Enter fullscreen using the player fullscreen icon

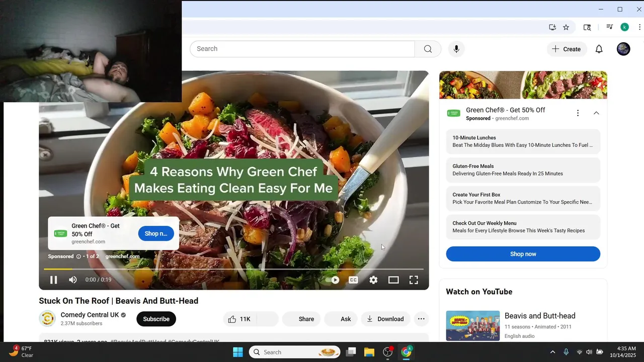(x=414, y=280)
